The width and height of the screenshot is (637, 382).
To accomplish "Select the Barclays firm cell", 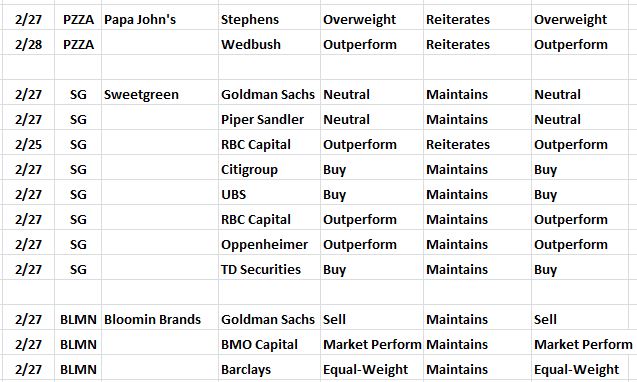I will pos(269,369).
